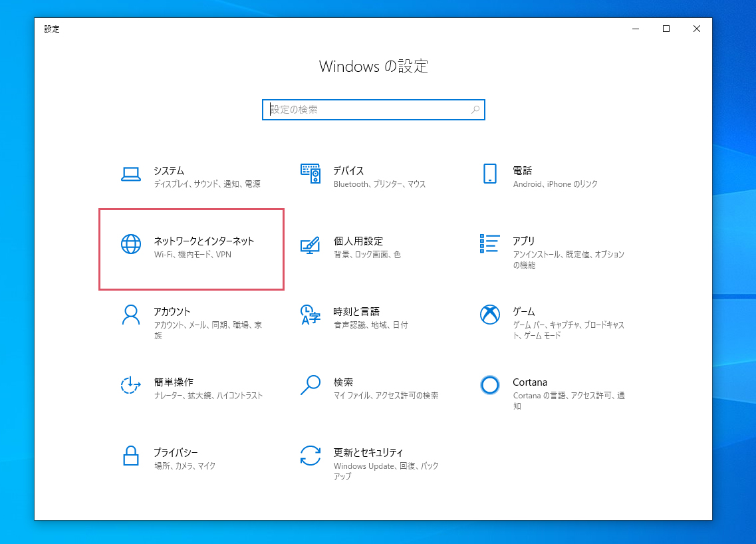Click the text Wi-Fi、機内モード、VPN

pyautogui.click(x=192, y=254)
